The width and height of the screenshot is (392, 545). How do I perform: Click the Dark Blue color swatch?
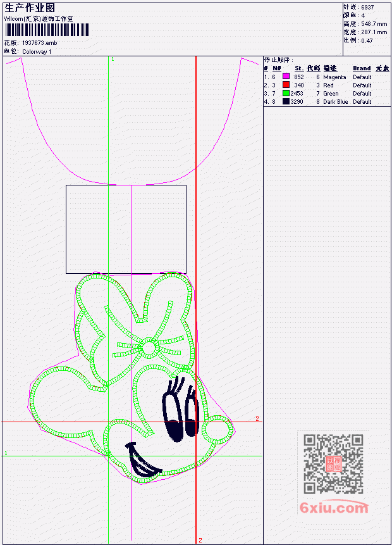coord(286,101)
